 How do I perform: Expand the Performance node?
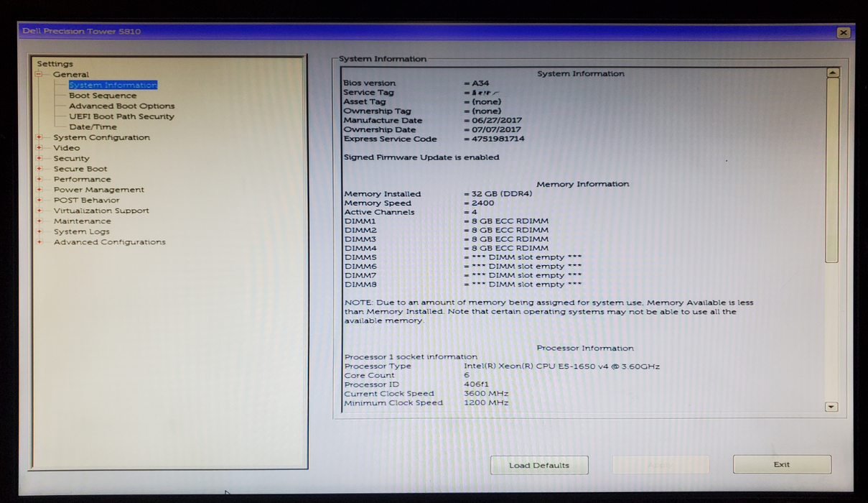39,179
